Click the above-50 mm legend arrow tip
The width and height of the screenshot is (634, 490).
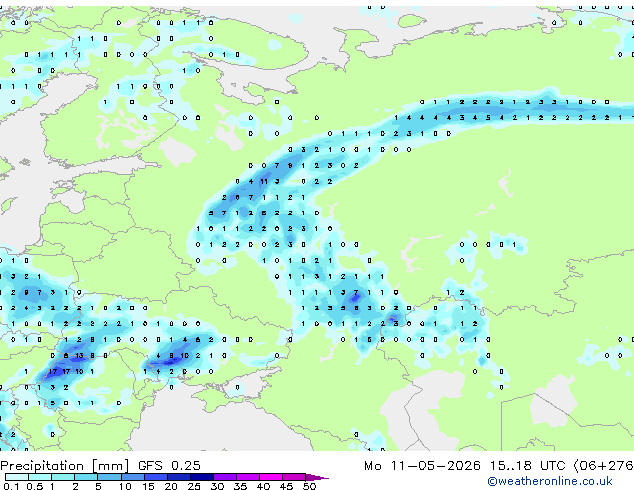coord(317,477)
